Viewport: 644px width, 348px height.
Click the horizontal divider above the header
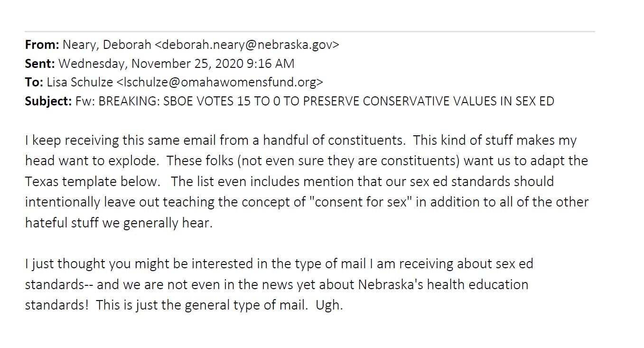click(310, 31)
